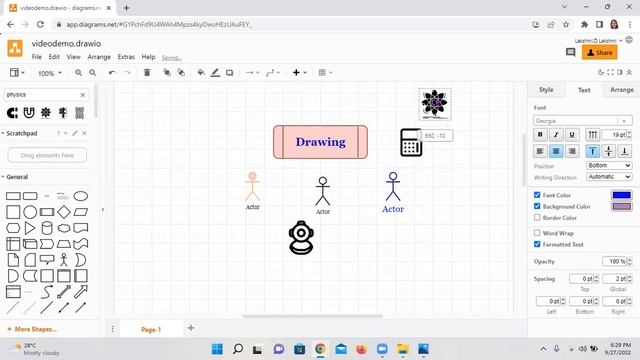
Task: Toggle the Font Color checkbox
Action: tap(537, 195)
